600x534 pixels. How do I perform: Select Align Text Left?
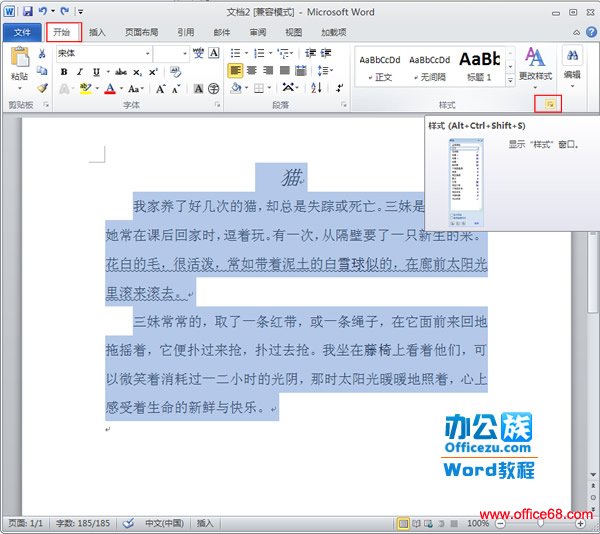pyautogui.click(x=235, y=71)
